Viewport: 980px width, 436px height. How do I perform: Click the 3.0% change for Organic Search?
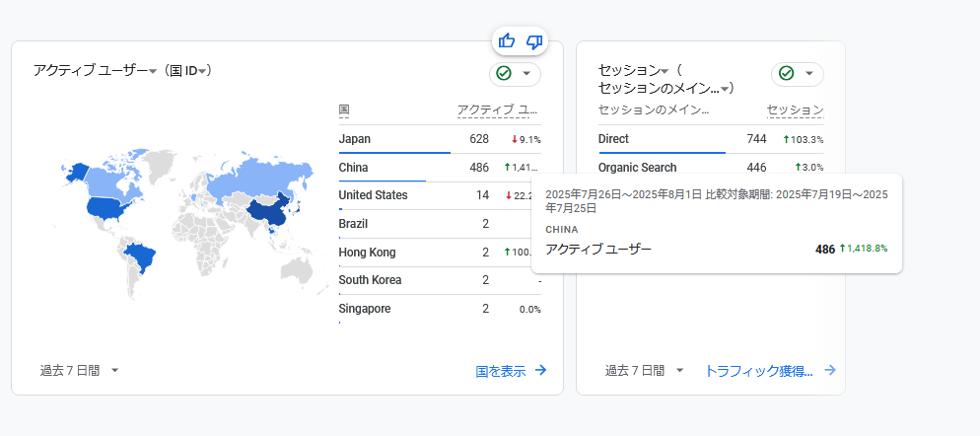[x=808, y=168]
